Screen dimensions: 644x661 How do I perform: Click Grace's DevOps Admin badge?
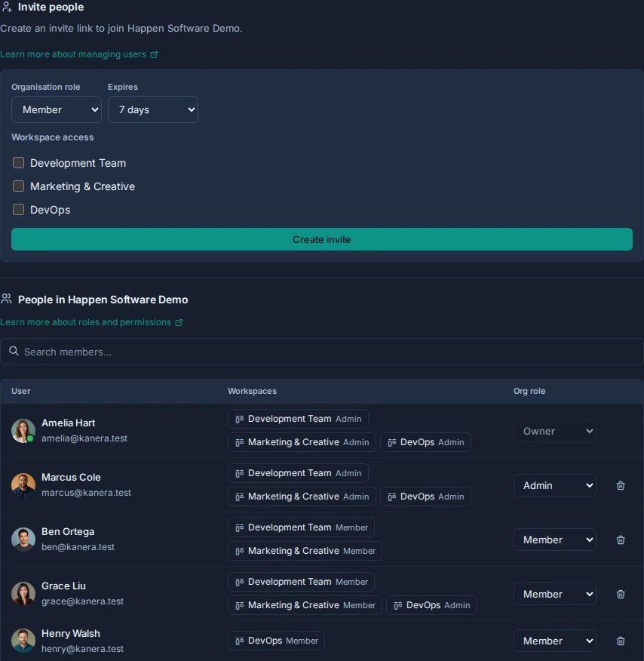(431, 605)
